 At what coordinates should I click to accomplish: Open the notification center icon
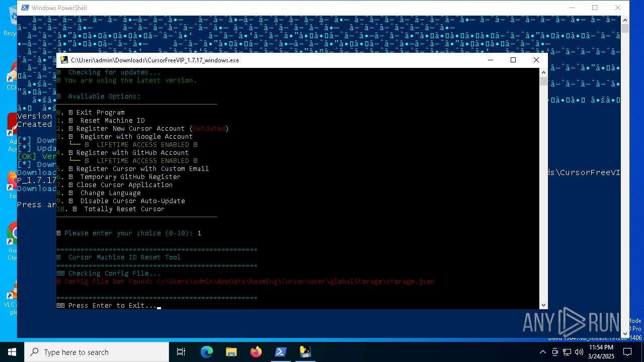pos(628,352)
